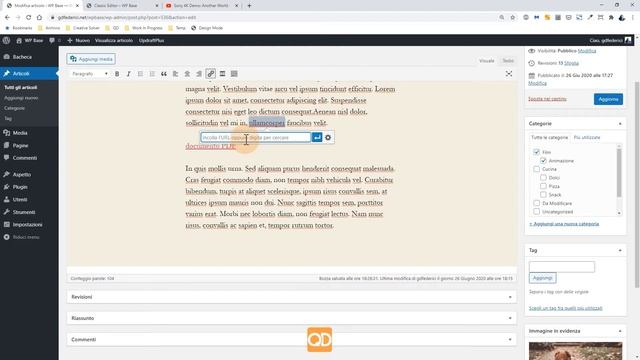The image size is (640, 360).
Task: Align text right in the editor
Action: tap(199, 74)
